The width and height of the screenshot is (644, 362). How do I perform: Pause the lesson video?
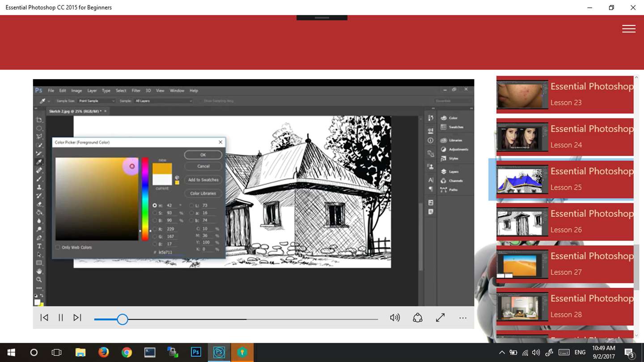coord(61,318)
